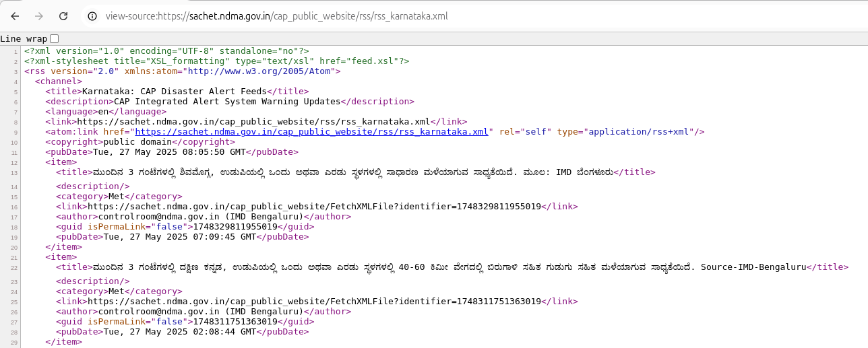Image resolution: width=868 pixels, height=348 pixels.
Task: Click pubDate 'Tue, 27 May 2025 08:05:50 GMT'
Action: (x=172, y=152)
